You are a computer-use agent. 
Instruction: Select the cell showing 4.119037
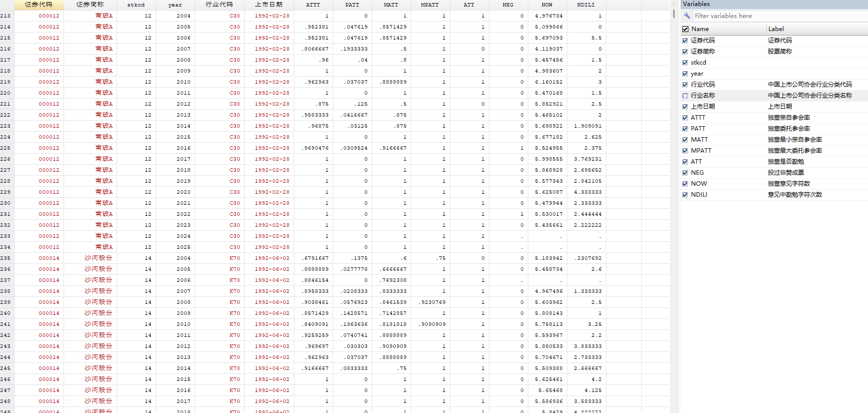[x=547, y=49]
